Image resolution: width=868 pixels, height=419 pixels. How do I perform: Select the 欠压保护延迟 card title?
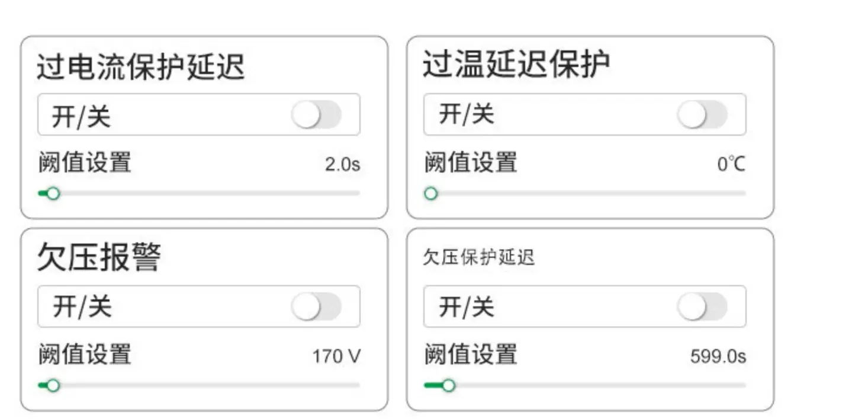coord(478,257)
